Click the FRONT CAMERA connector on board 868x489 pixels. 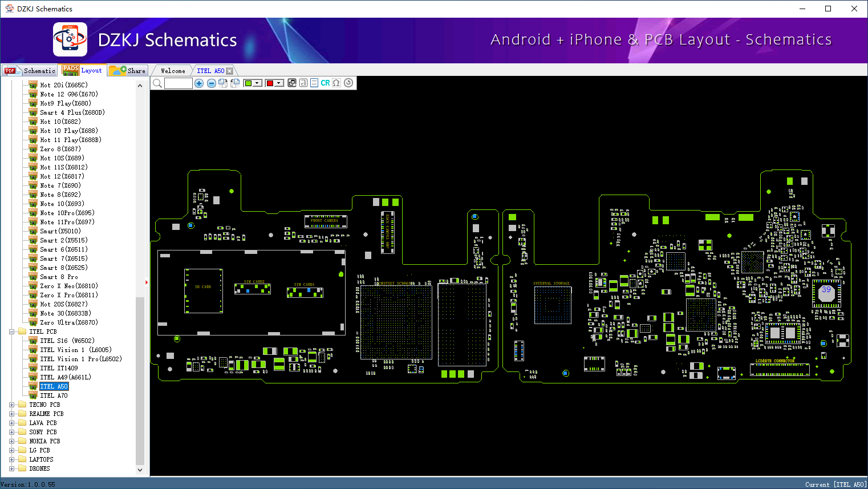click(x=326, y=221)
